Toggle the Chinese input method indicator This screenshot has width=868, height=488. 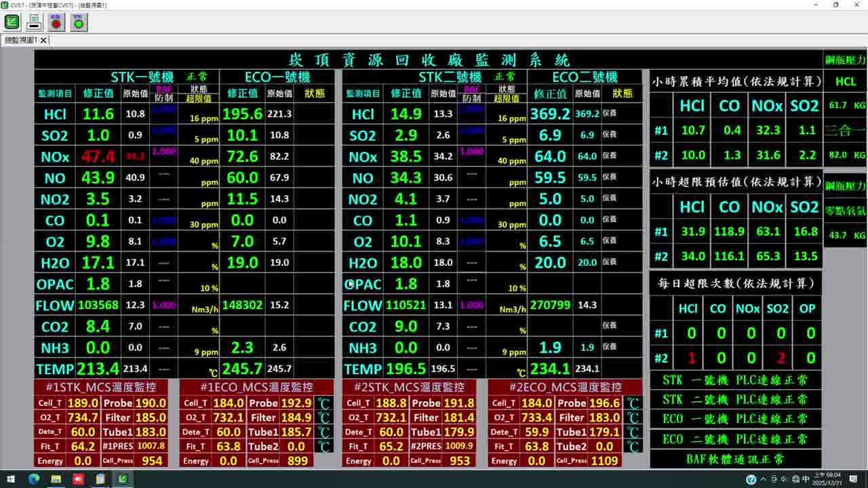806,479
